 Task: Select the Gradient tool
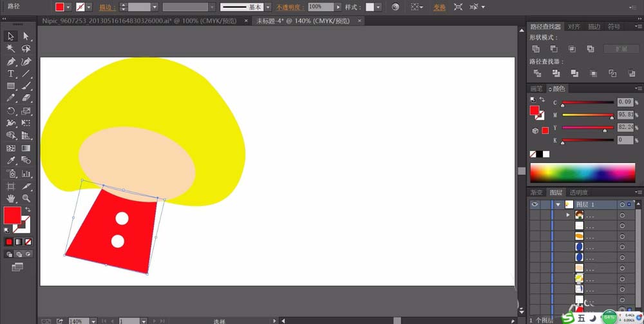pos(26,148)
